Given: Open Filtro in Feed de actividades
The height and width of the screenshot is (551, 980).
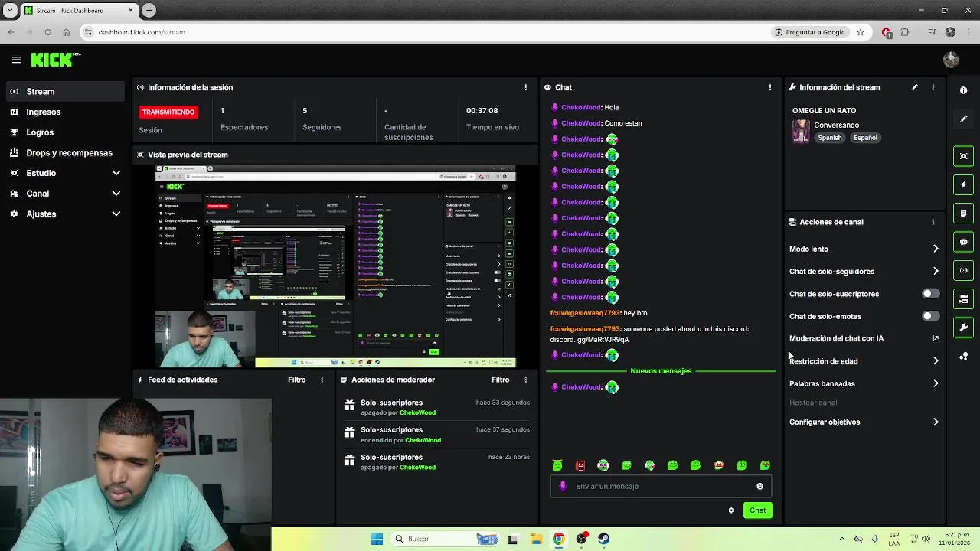Looking at the screenshot, I should tap(296, 380).
